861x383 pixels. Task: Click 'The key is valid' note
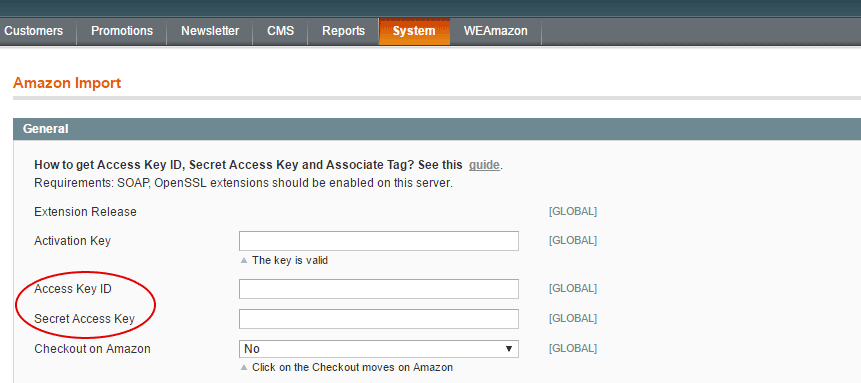tap(290, 260)
